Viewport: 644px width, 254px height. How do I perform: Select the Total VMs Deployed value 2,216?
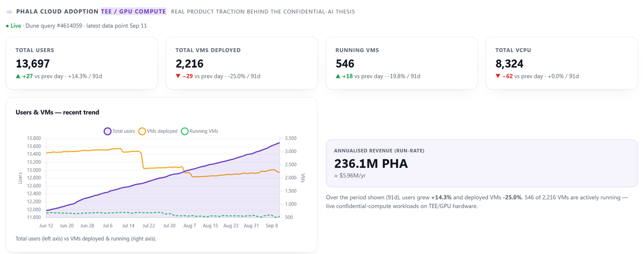pos(190,63)
